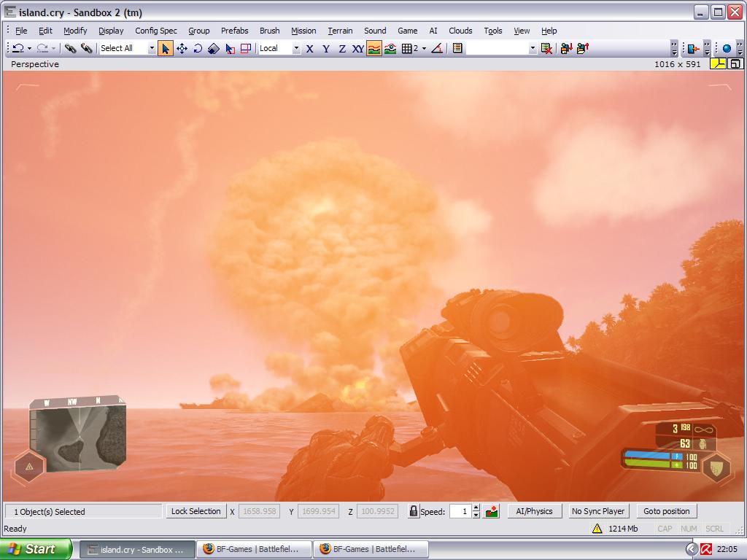Click the rectangle region selection icon
This screenshot has height=560, width=747.
tap(246, 48)
